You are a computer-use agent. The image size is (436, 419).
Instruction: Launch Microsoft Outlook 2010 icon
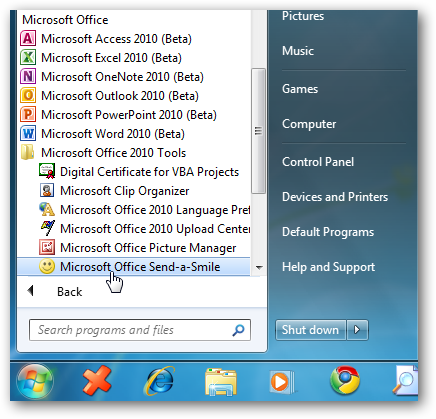pyautogui.click(x=28, y=96)
